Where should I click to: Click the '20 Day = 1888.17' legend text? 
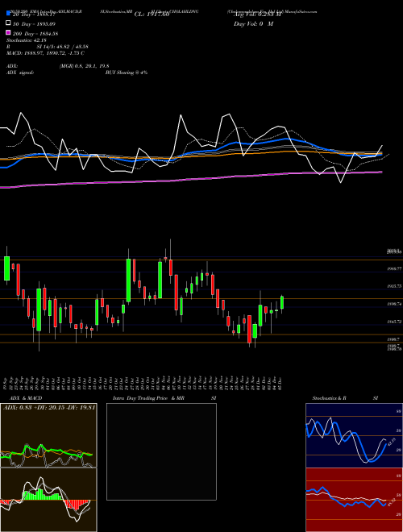34,15
